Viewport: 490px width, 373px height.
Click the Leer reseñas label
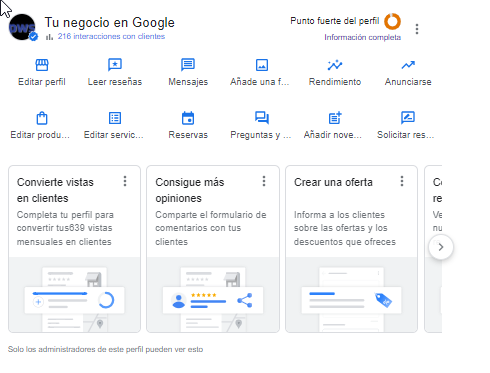[x=115, y=82]
